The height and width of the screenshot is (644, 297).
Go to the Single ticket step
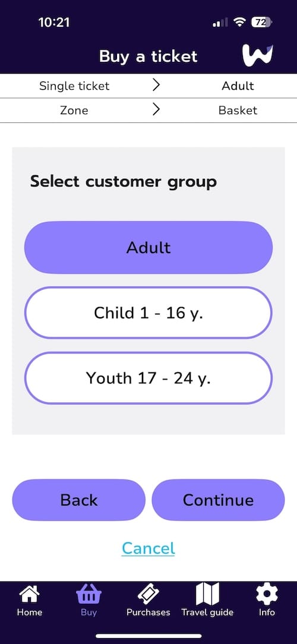point(74,86)
